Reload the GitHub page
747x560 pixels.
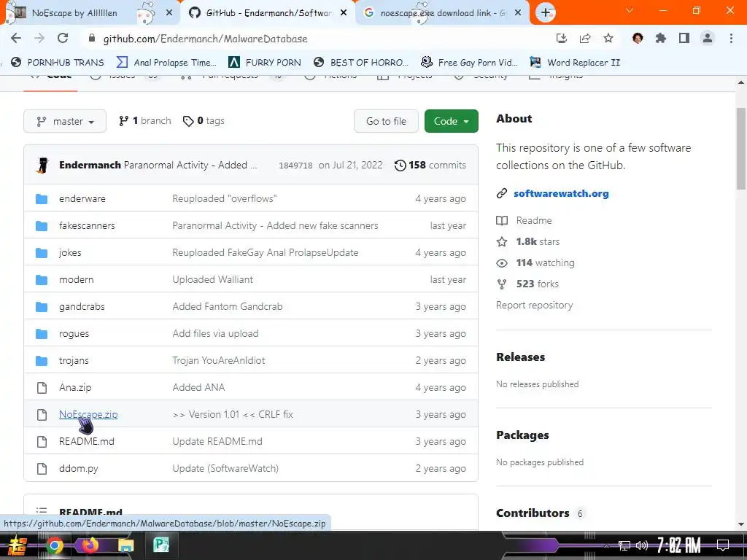coord(63,39)
